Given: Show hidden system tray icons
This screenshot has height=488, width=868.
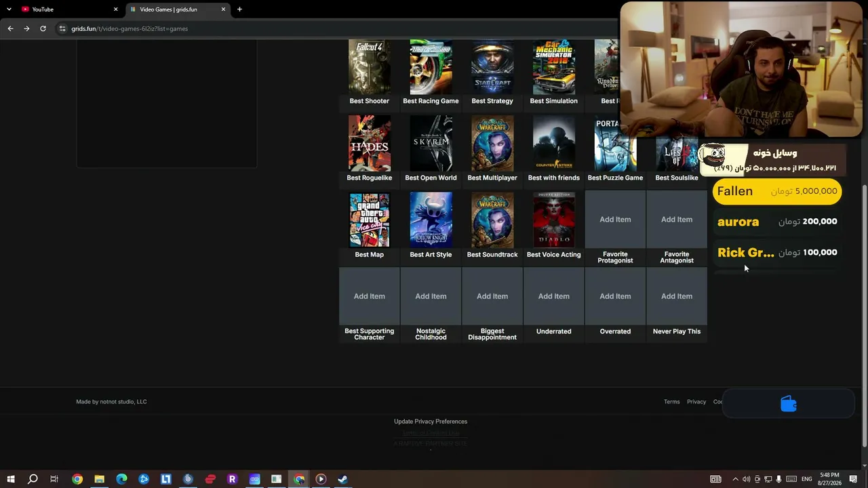Looking at the screenshot, I should point(735,479).
